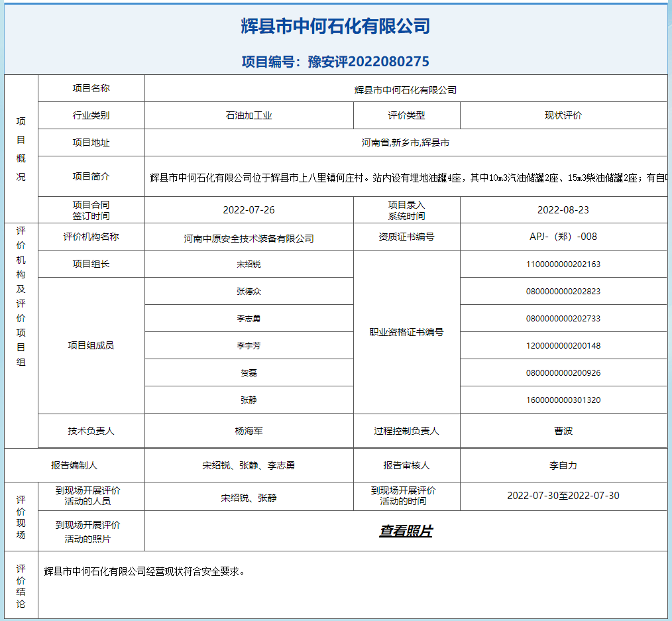Open the 查看照片 photo link
672x621 pixels.
406,531
